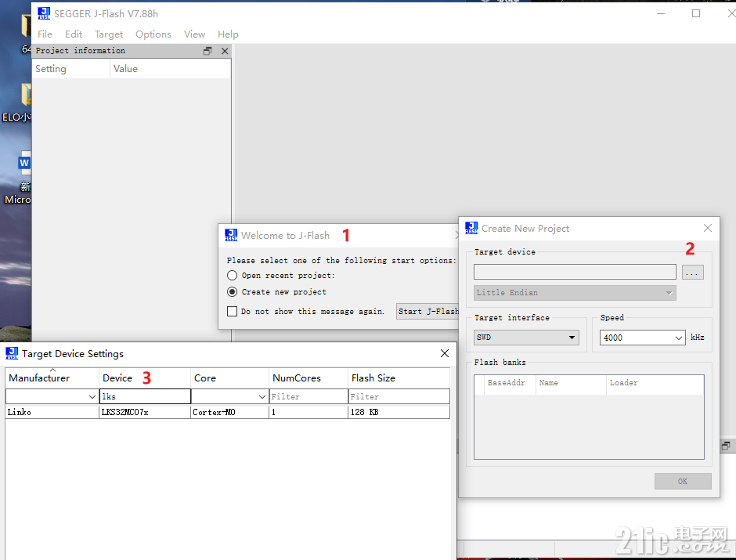
Task: Close the Create New Project dialog
Action: point(707,228)
